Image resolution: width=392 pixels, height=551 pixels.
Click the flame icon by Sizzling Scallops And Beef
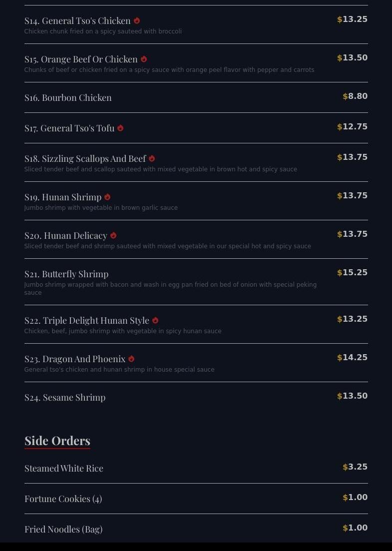[152, 159]
